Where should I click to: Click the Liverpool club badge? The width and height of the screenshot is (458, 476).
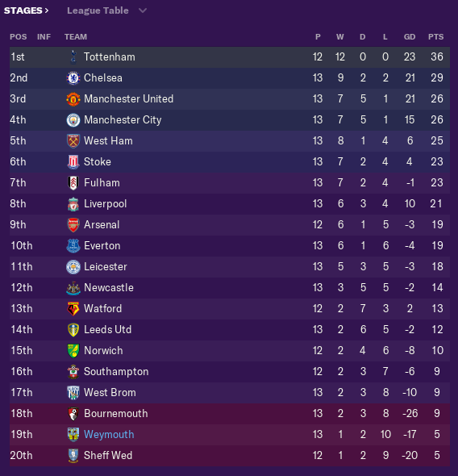tap(73, 204)
